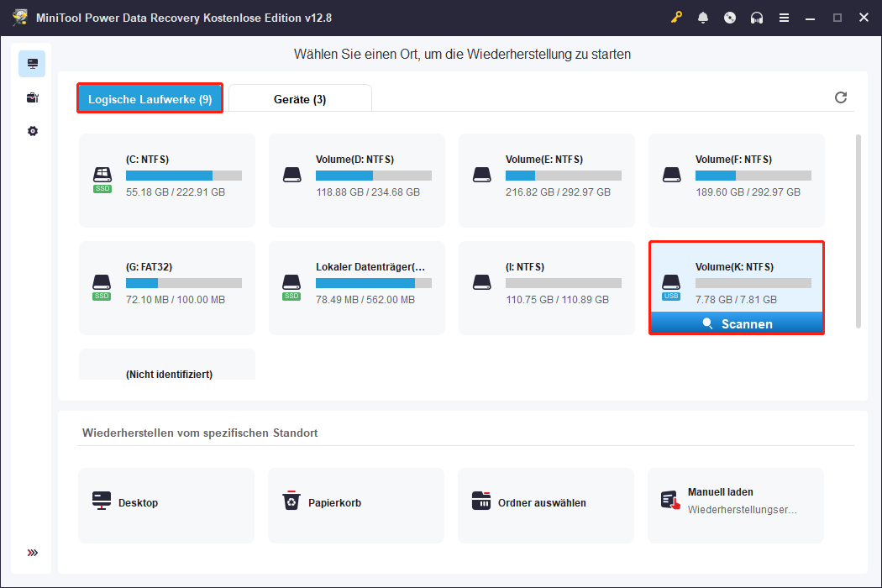Image resolution: width=882 pixels, height=588 pixels.
Task: Recover from Desktop location
Action: pyautogui.click(x=166, y=506)
